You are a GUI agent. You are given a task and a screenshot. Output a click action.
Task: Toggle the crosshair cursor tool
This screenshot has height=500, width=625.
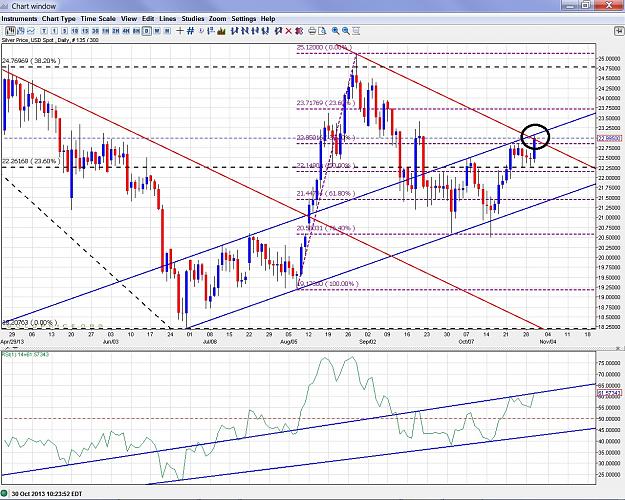[x=180, y=31]
